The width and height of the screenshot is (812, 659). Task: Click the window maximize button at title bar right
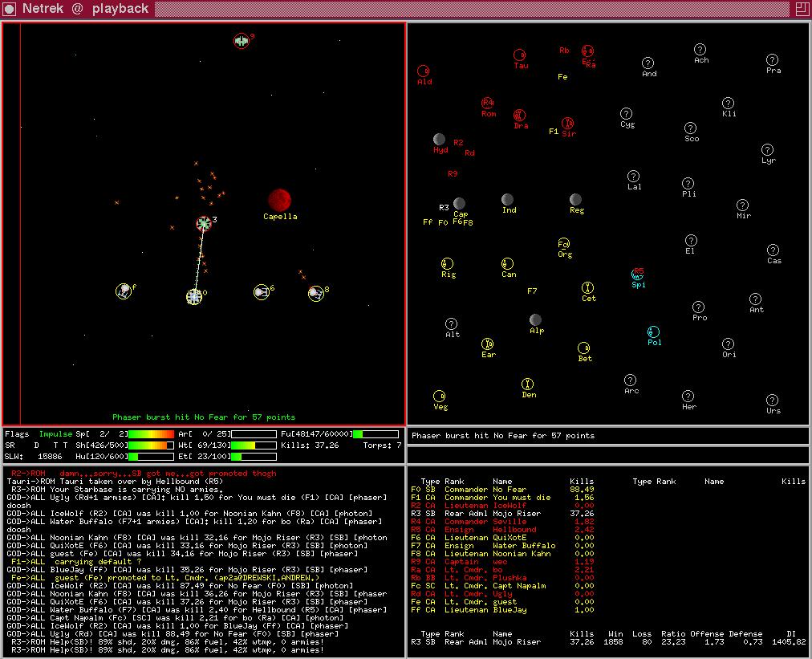click(802, 9)
